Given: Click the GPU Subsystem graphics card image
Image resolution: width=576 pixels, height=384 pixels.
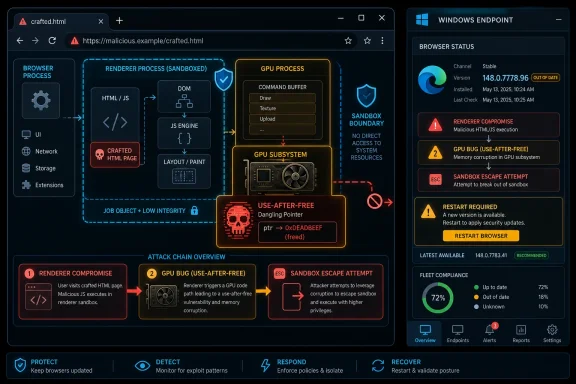Looking at the screenshot, I should click(280, 176).
